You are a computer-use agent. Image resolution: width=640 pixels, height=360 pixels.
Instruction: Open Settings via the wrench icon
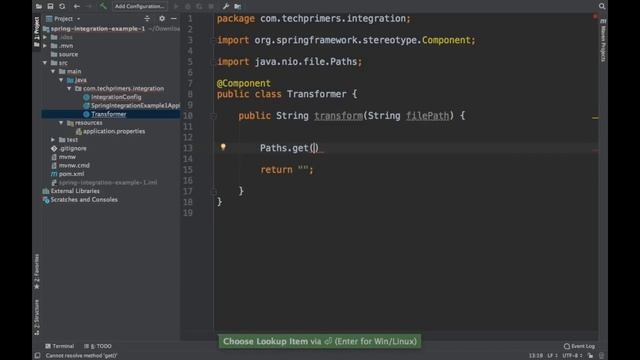pos(226,6)
